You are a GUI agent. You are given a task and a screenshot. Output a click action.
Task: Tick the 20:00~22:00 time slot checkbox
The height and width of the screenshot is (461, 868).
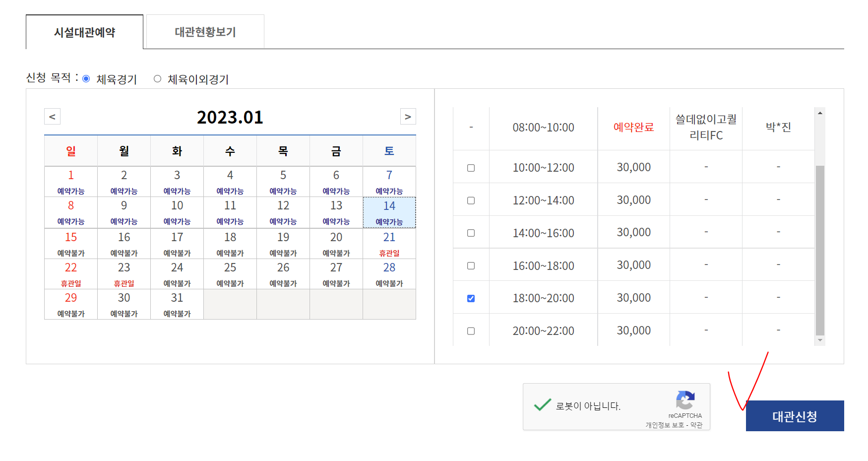[471, 331]
